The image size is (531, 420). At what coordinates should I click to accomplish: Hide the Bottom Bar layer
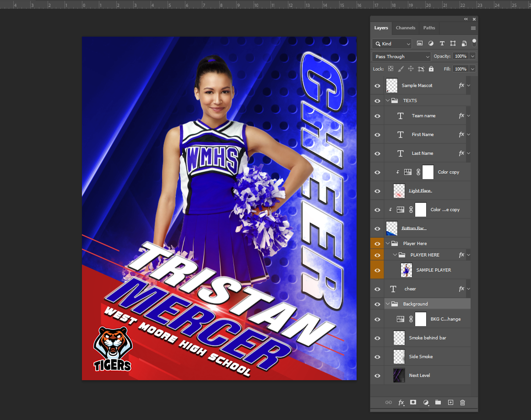point(377,229)
